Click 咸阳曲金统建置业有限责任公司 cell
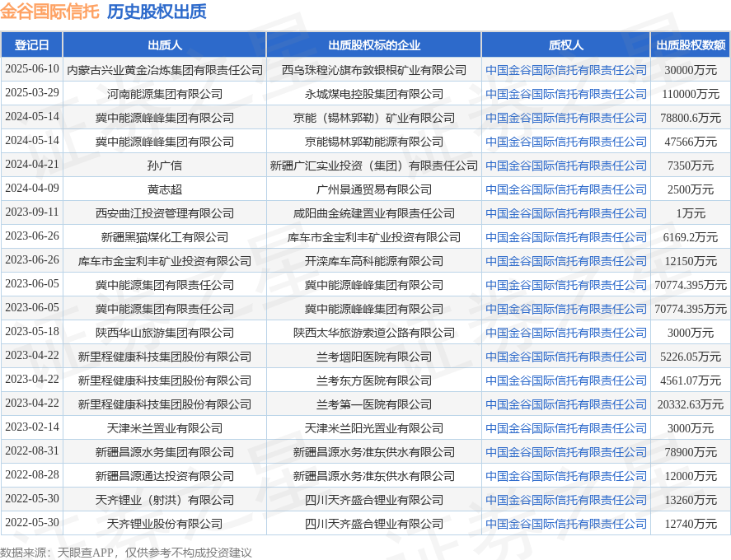 coord(374,213)
